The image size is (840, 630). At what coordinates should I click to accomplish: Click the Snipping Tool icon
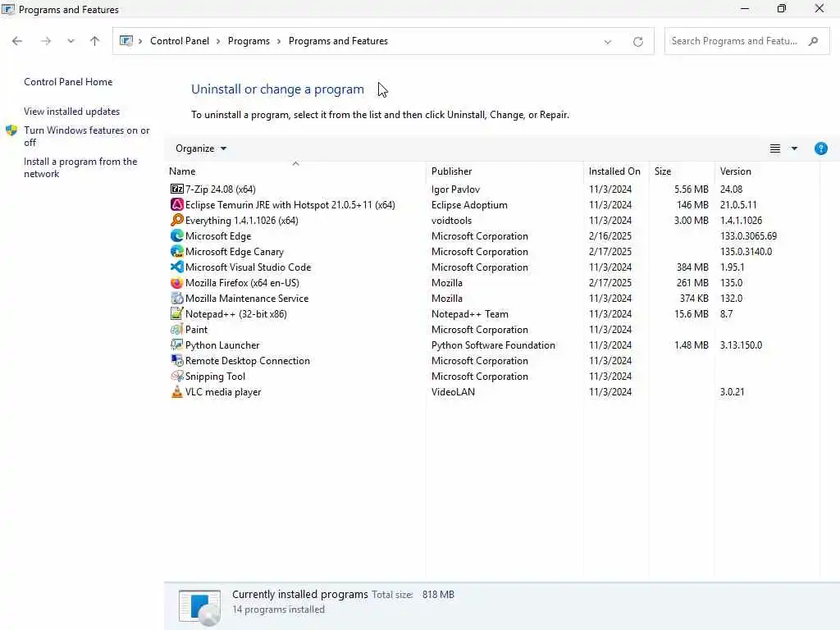click(177, 376)
